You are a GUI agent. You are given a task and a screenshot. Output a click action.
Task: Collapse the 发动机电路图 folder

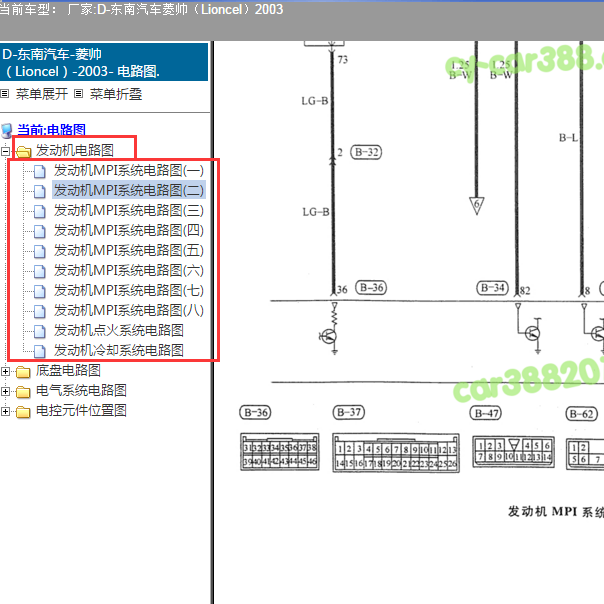click(x=5, y=151)
